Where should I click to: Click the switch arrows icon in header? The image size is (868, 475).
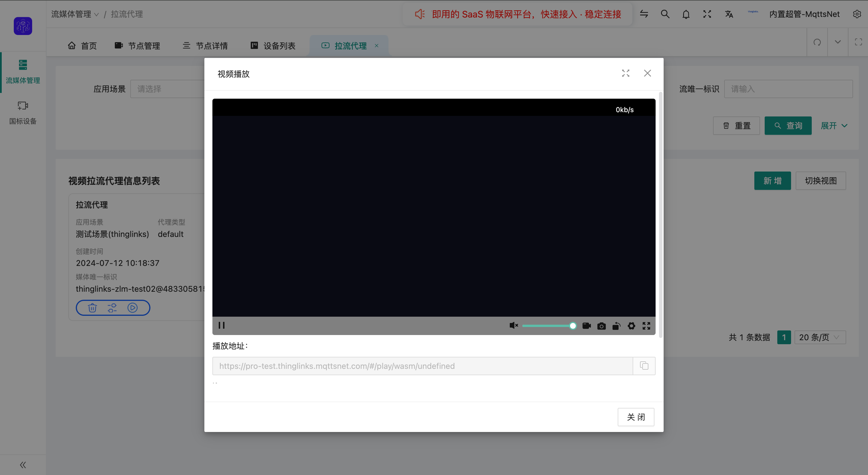click(x=644, y=14)
